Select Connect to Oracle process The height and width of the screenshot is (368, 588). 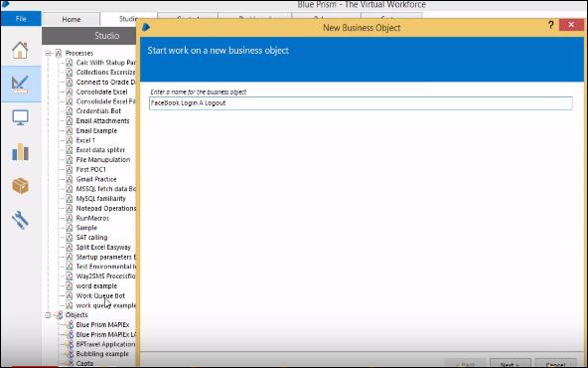(105, 82)
